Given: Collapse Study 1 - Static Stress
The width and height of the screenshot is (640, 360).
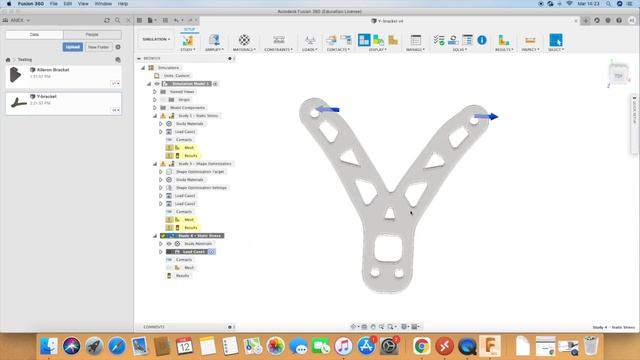Looking at the screenshot, I should point(155,116).
